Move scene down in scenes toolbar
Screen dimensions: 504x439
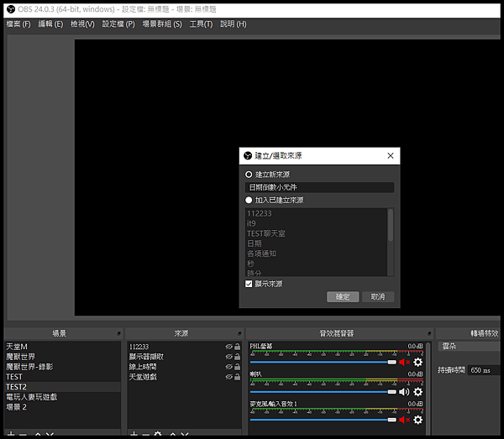(50, 435)
